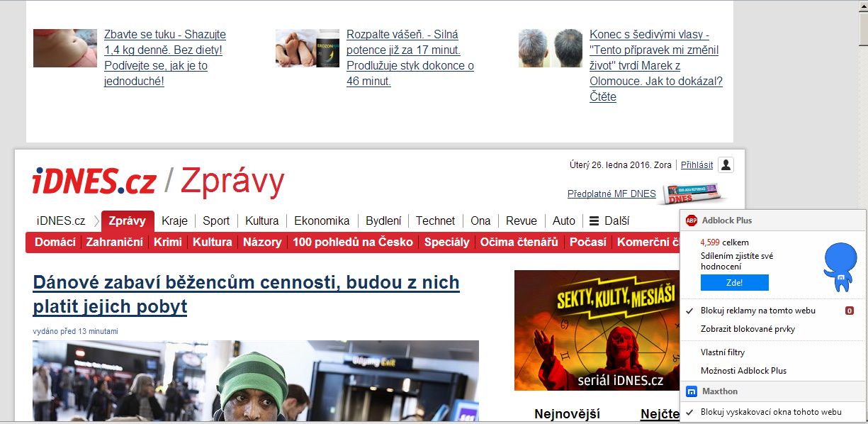Open headline about Dánové zabaví běžencům cennosti

click(246, 294)
